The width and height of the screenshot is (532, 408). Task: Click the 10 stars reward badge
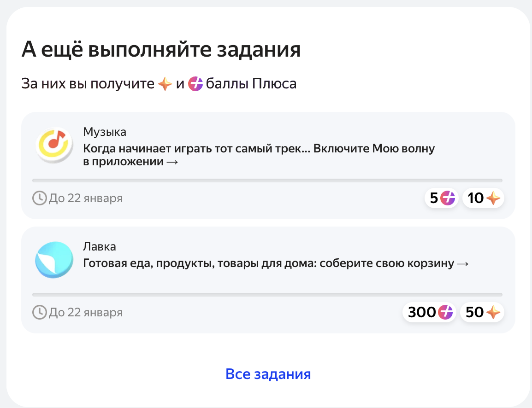tap(483, 198)
